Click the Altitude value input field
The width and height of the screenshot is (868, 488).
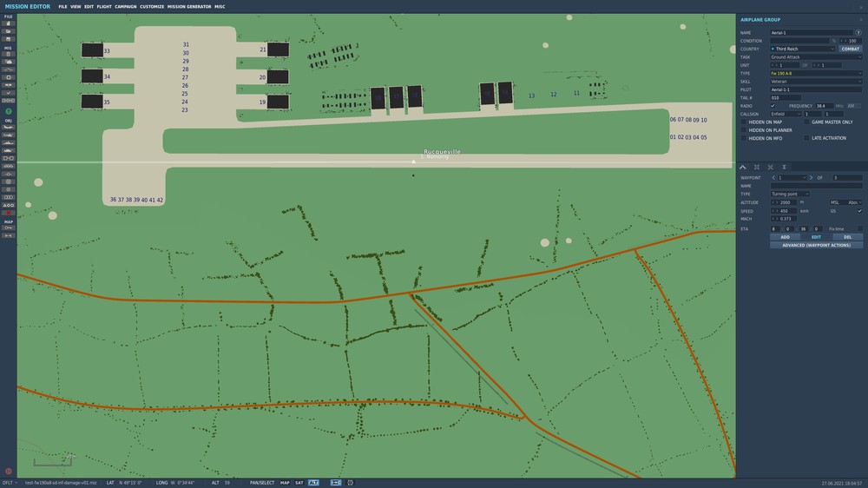click(x=785, y=202)
